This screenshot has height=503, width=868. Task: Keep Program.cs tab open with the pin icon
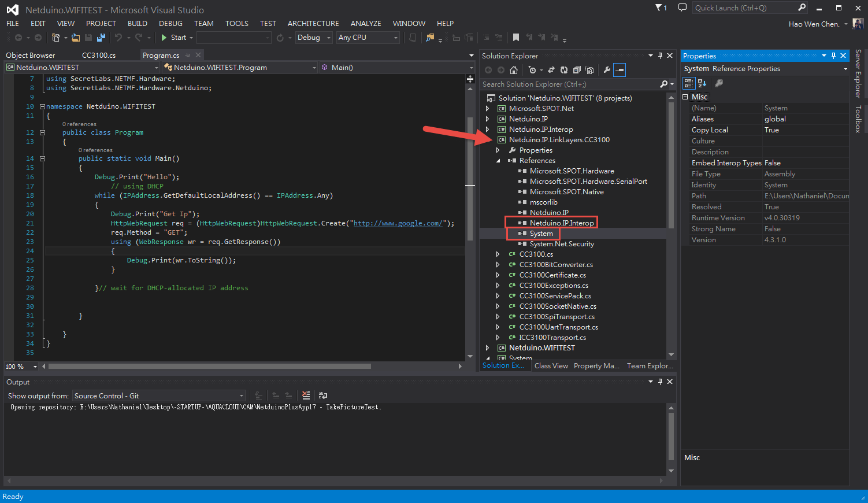pos(188,55)
